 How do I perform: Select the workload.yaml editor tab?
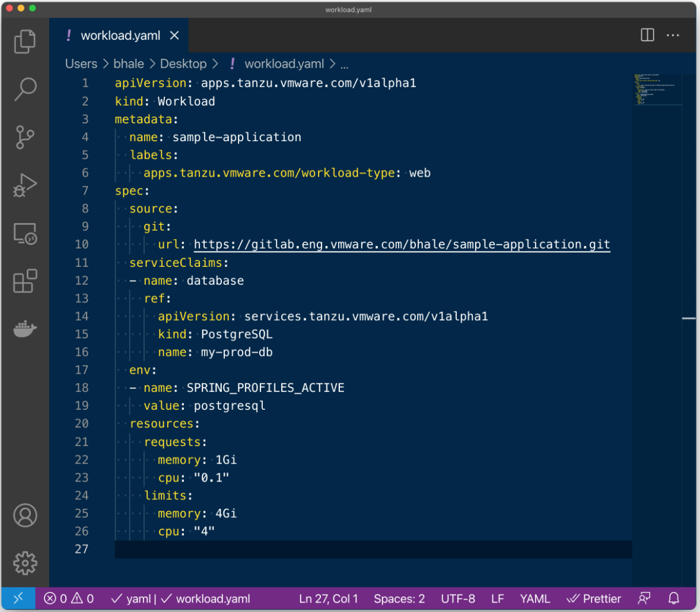(x=120, y=36)
